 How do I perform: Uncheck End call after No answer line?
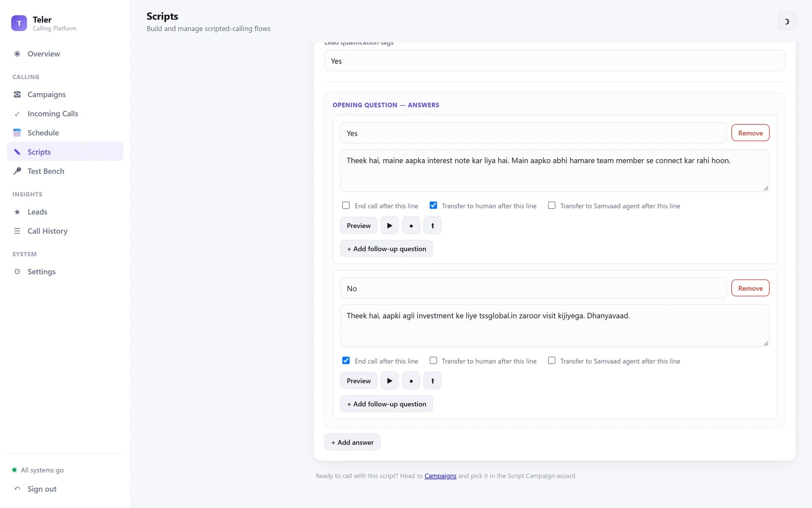point(346,361)
